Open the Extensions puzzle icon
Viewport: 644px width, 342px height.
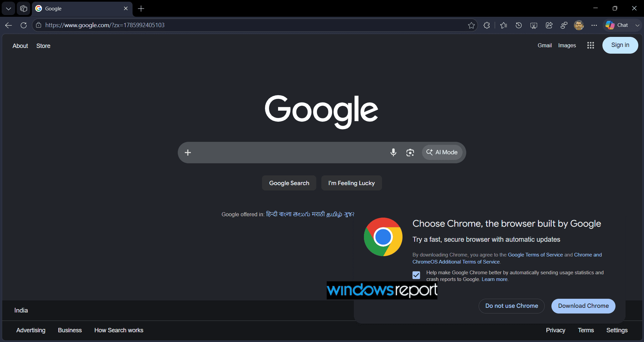click(x=487, y=25)
